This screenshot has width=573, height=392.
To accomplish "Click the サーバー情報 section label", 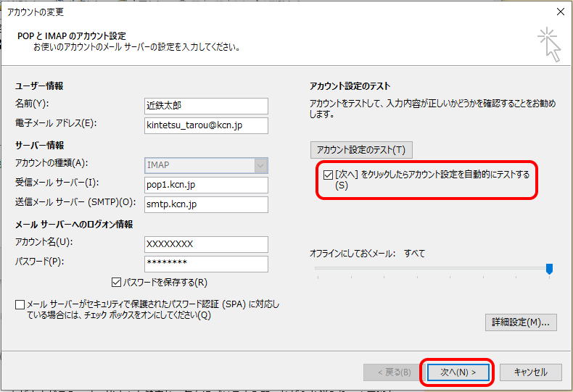I will tap(39, 146).
